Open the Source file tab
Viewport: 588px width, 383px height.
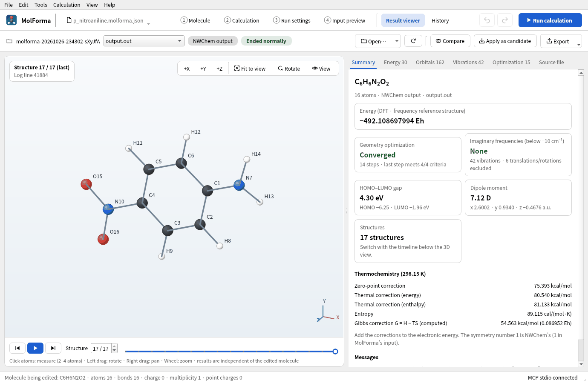click(551, 62)
